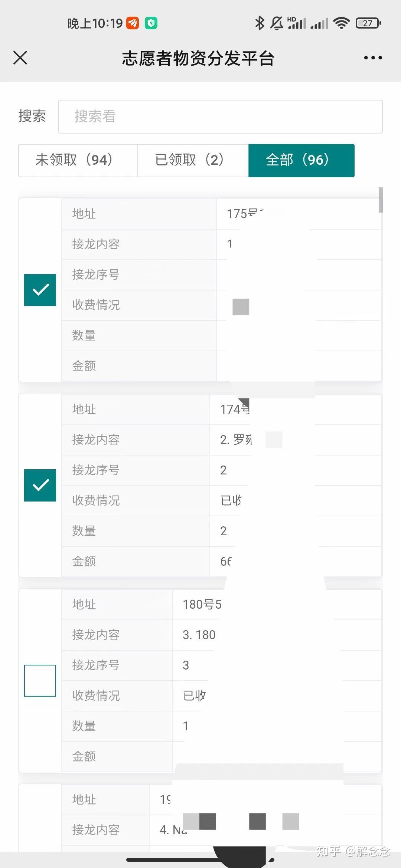Check the 180号 address record checkbox
This screenshot has height=868, width=401.
point(40,680)
